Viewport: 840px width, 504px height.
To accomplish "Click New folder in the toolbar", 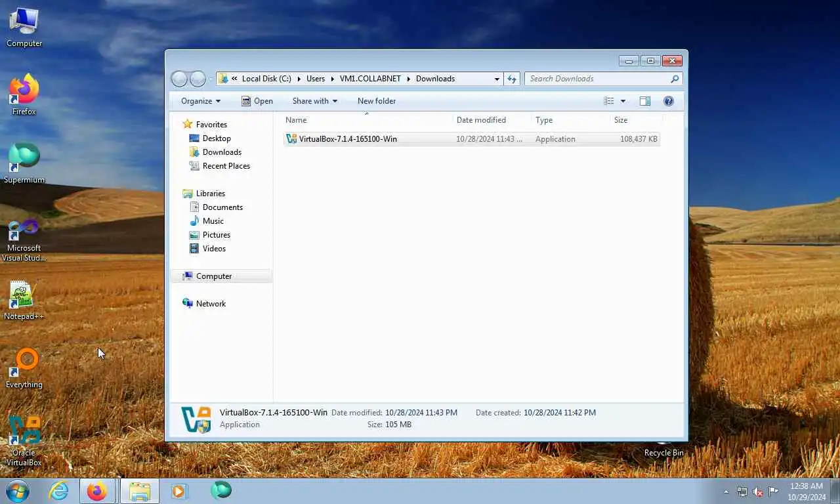I will click(x=377, y=101).
